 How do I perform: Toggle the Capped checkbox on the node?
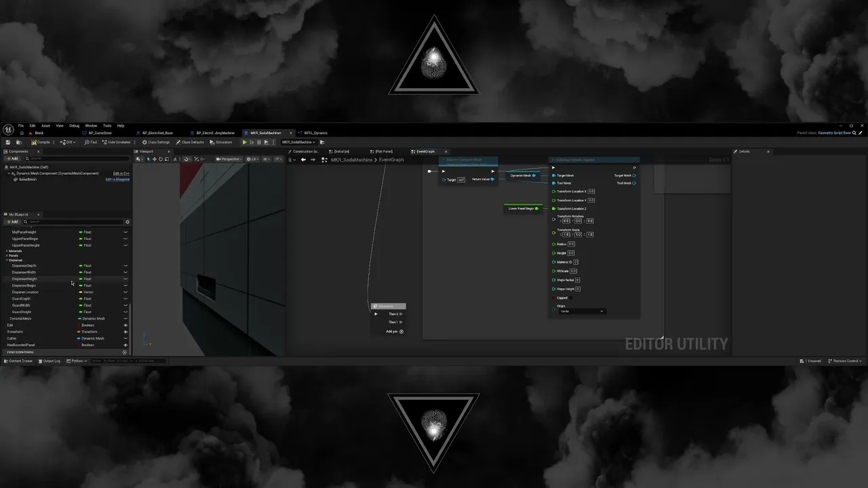tap(572, 298)
